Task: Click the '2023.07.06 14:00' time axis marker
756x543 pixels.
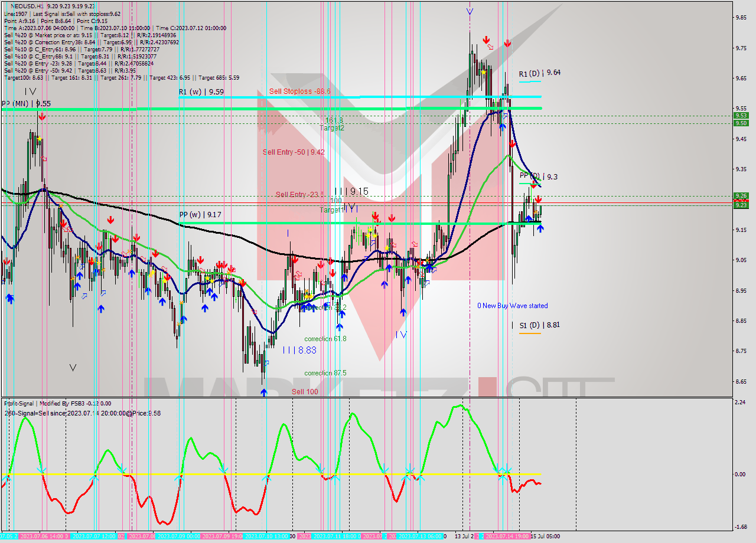Action: (x=43, y=537)
